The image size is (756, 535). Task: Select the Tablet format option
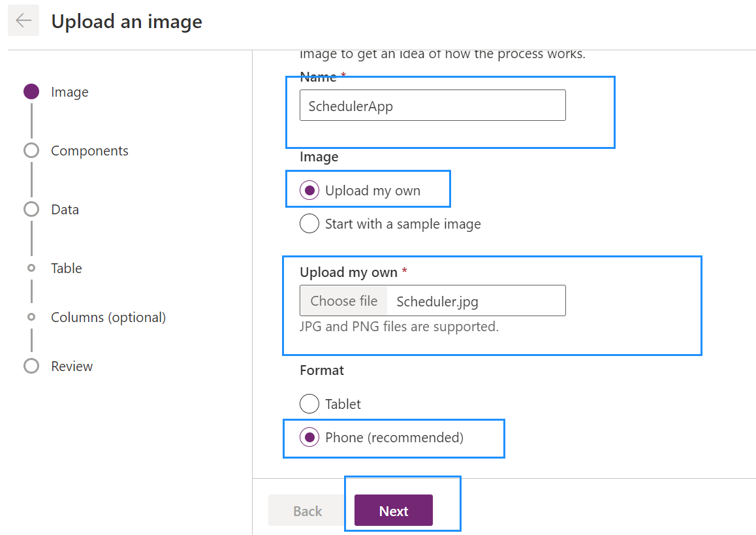pyautogui.click(x=309, y=404)
